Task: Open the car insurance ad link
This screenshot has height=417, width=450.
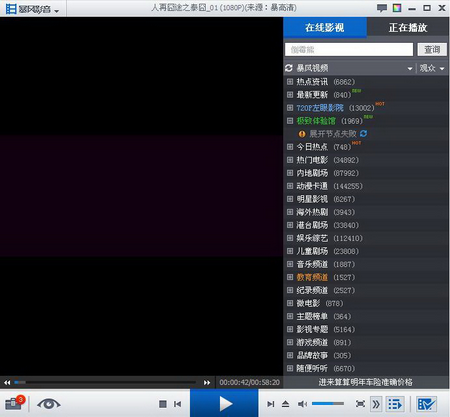Action: (365, 382)
